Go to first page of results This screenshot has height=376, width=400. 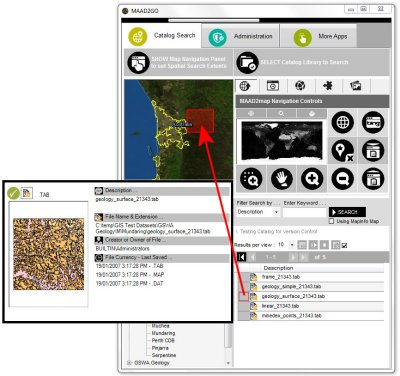click(x=242, y=257)
